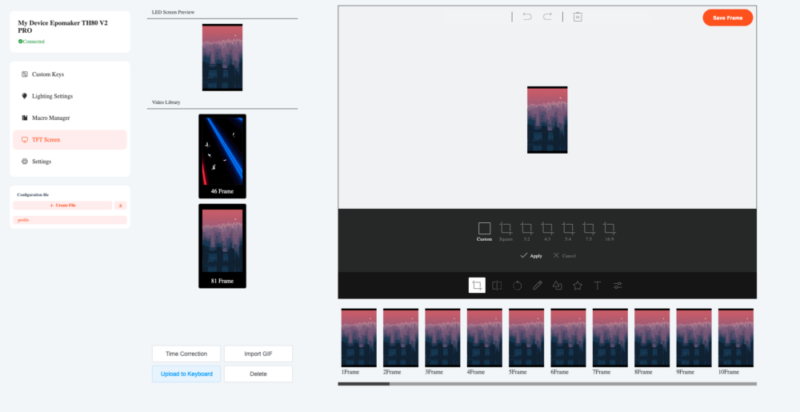The image size is (800, 412).
Task: Click the Redo arrow icon
Action: 547,17
